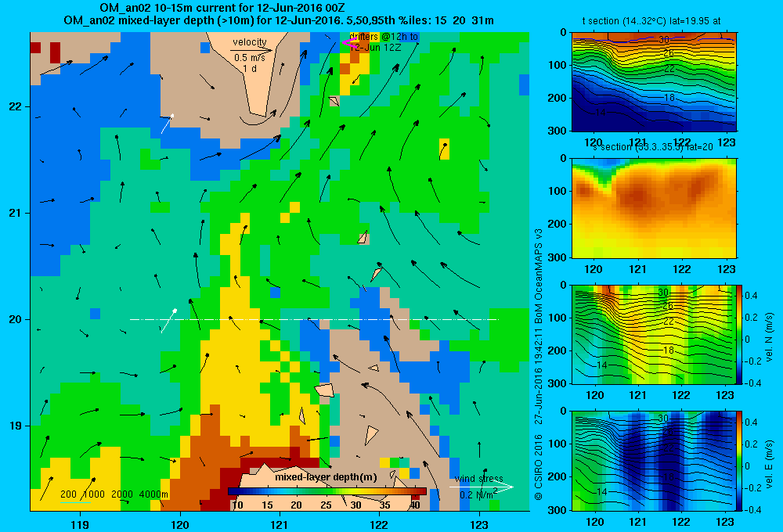This screenshot has height=532, width=783.
Task: Click the '122' longitude label under vel. E section
Action: coord(681,522)
